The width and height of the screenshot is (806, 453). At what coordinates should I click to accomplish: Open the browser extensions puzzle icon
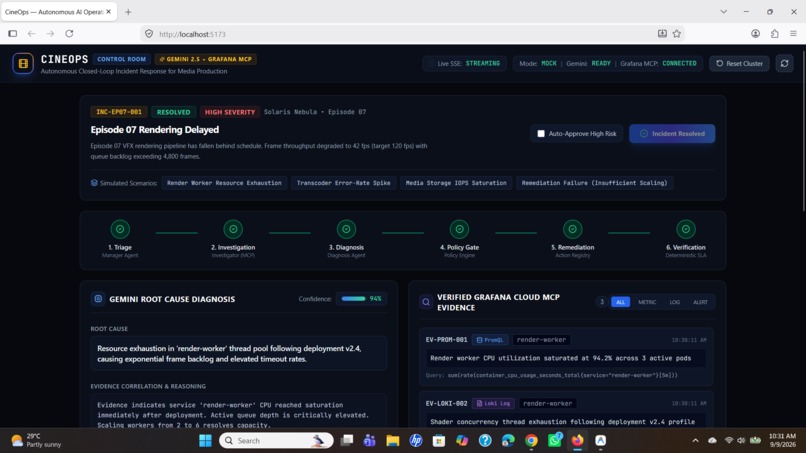click(775, 33)
